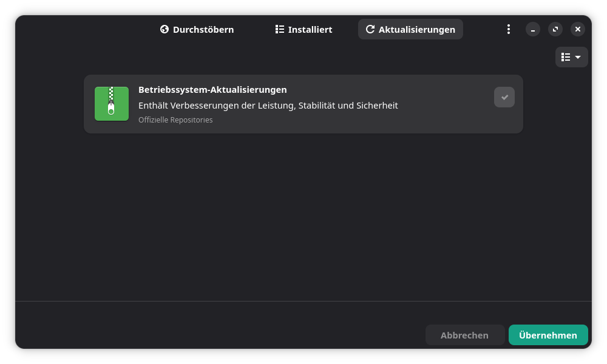607x364 pixels.
Task: Click the Betriebssystem-Aktualisierungen title
Action: coord(212,90)
